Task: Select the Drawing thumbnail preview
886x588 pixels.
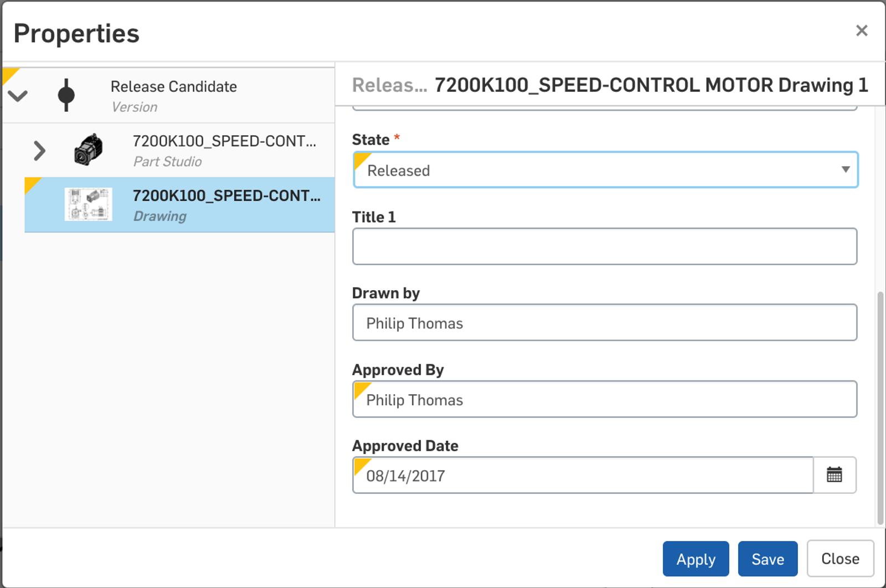Action: [x=89, y=204]
